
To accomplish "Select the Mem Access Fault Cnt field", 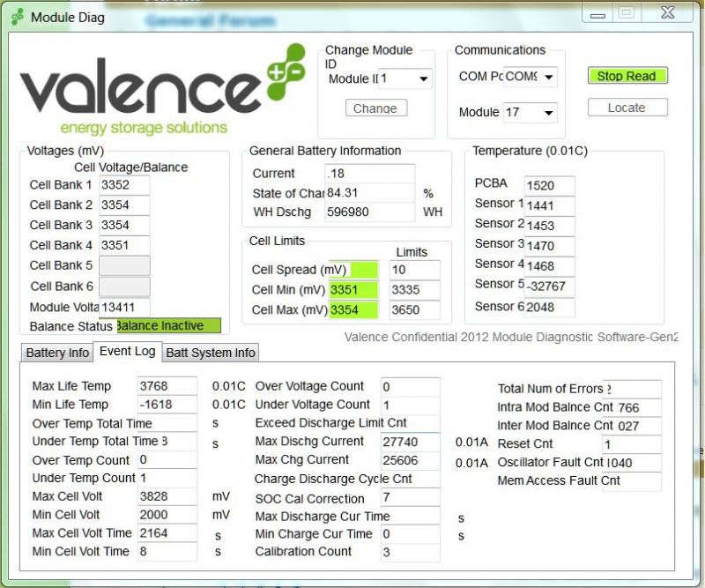I will [x=632, y=481].
